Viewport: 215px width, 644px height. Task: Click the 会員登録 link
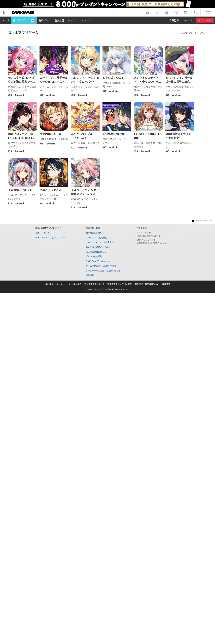[174, 21]
